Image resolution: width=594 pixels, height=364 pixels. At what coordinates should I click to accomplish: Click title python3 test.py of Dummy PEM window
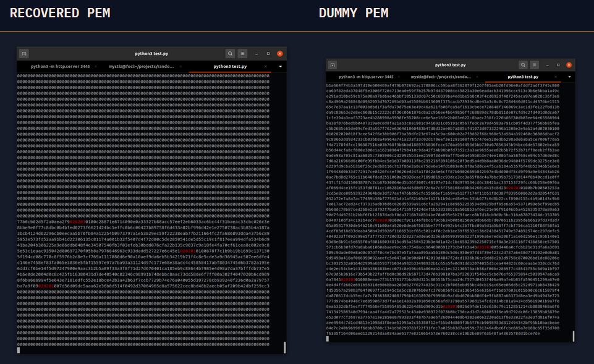[x=450, y=65]
